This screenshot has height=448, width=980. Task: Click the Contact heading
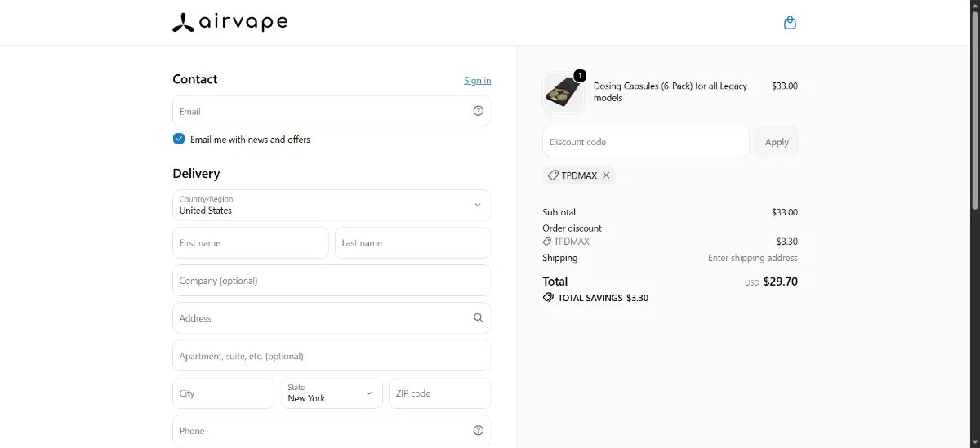coord(195,79)
